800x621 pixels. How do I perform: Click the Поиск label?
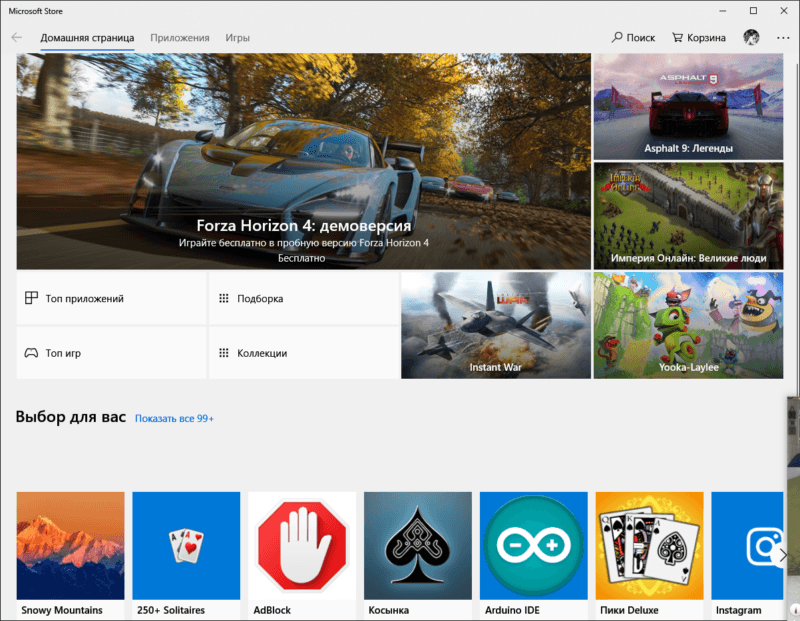coord(640,38)
